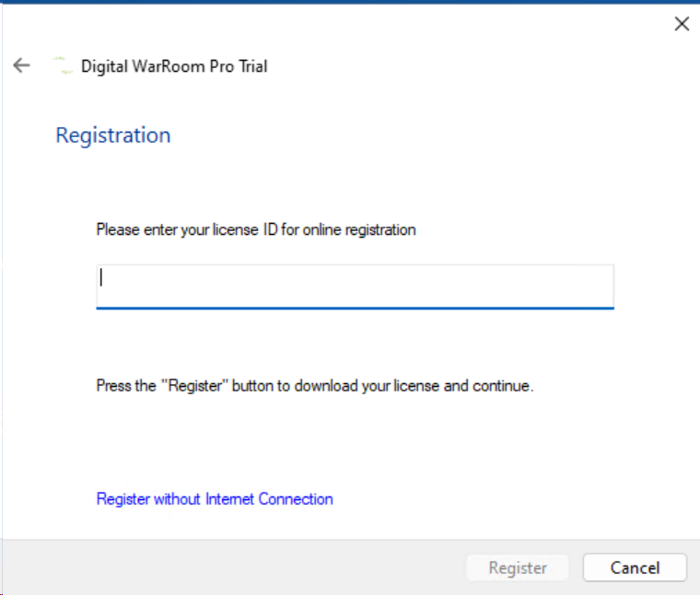Select the Digital WarRoom Pro Trial title
Viewport: 700px width, 595px height.
click(174, 66)
